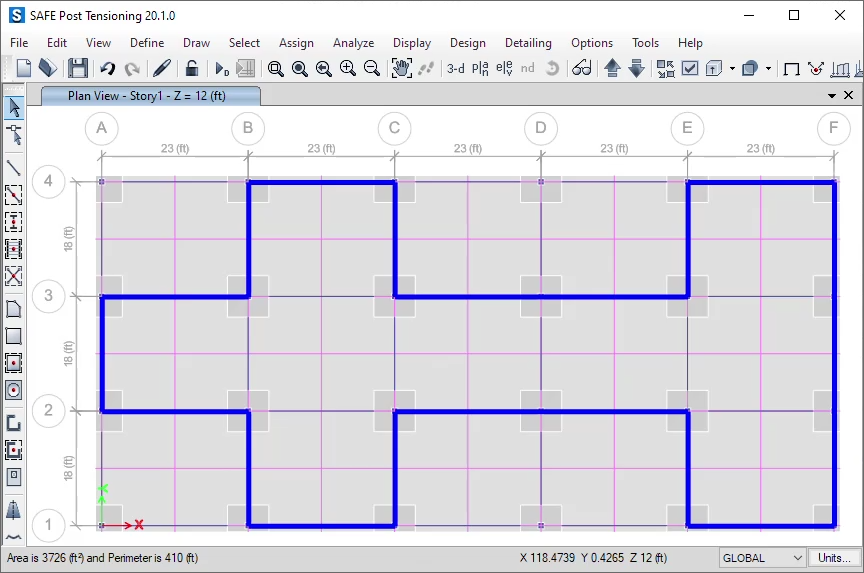Expand the shape icon dropdown arrow
This screenshot has width=864, height=573.
tap(768, 69)
